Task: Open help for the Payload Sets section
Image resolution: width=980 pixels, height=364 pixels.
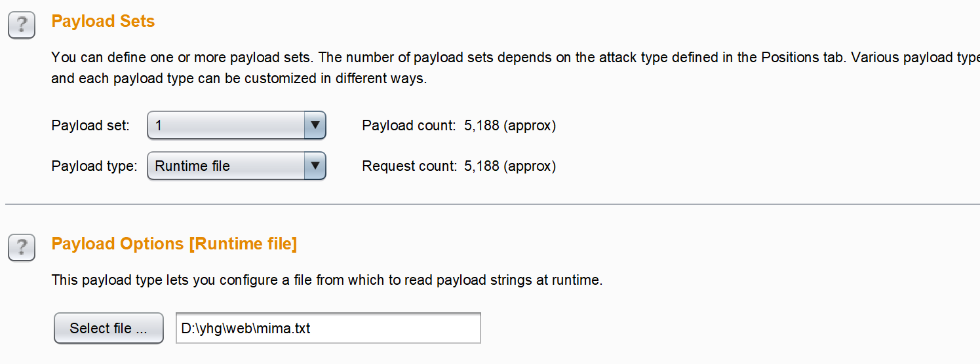Action: click(22, 26)
